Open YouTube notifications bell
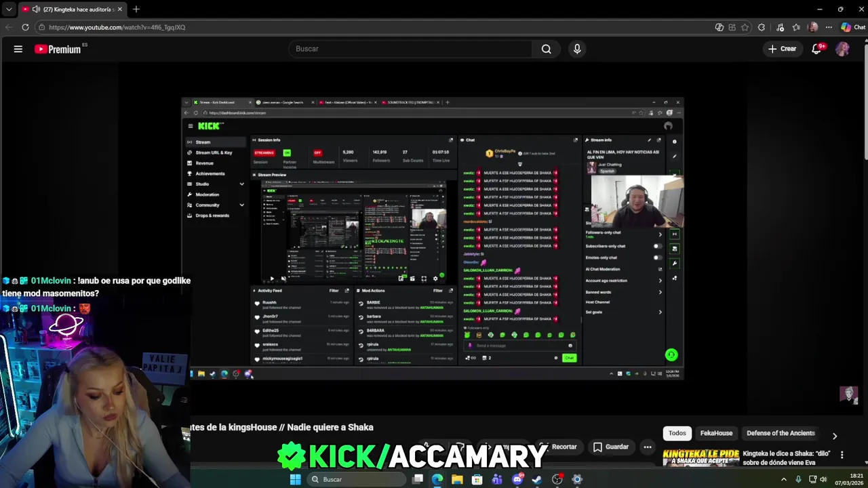The image size is (868, 488). click(816, 49)
